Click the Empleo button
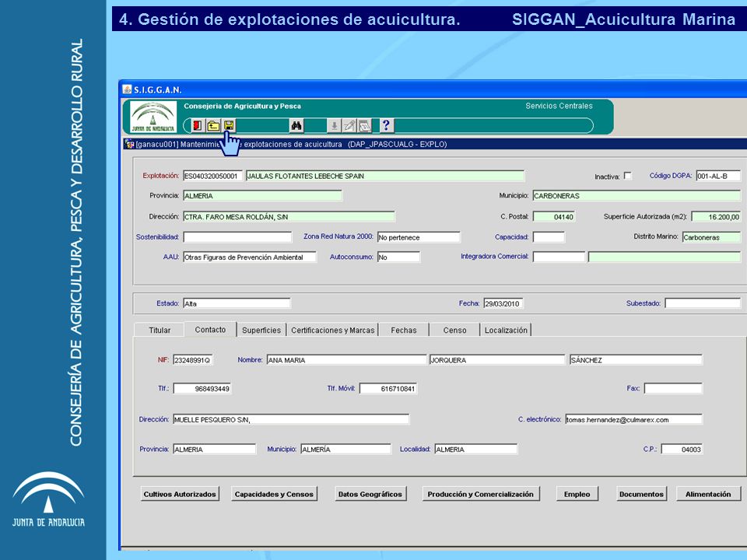 point(577,495)
